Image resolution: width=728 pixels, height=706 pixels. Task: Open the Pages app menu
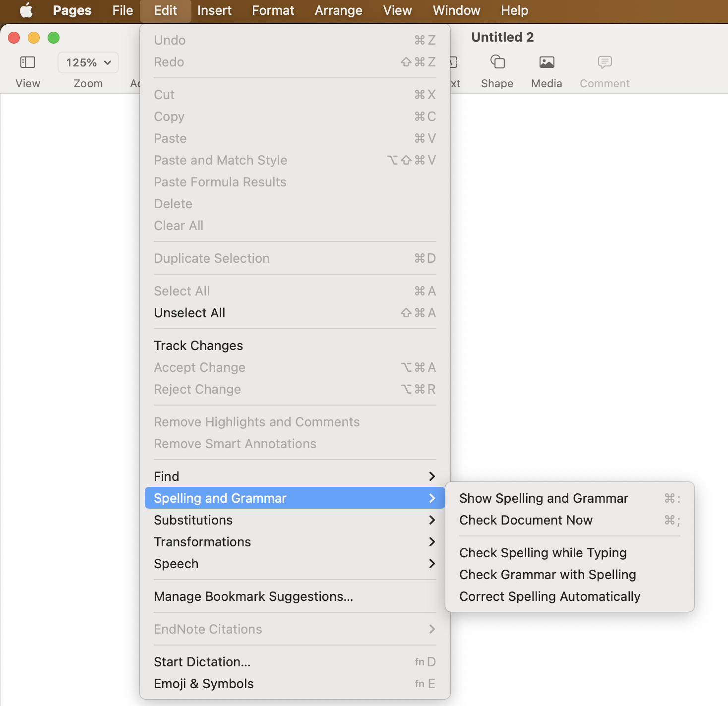point(72,10)
